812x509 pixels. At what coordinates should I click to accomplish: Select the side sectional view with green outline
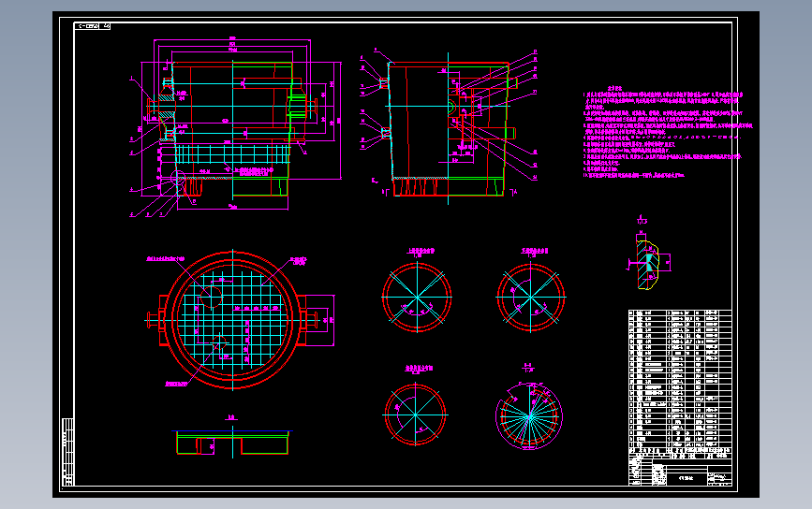(x=448, y=126)
